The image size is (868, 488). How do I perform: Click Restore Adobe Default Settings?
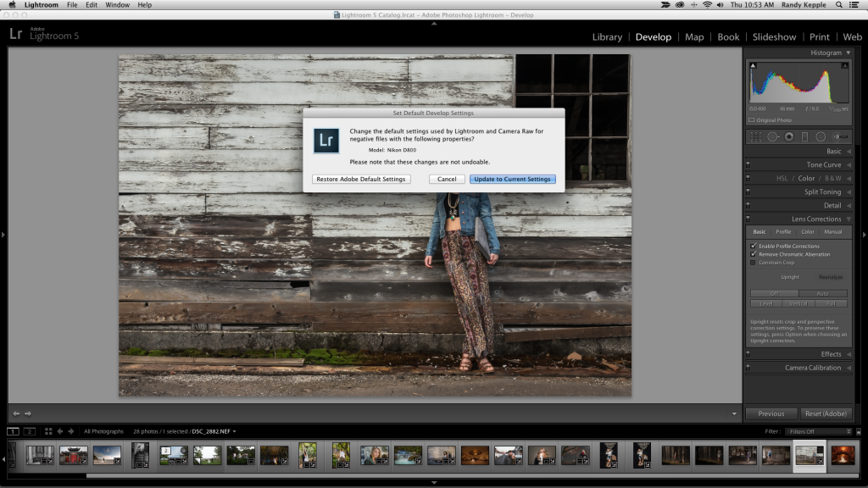coord(361,179)
